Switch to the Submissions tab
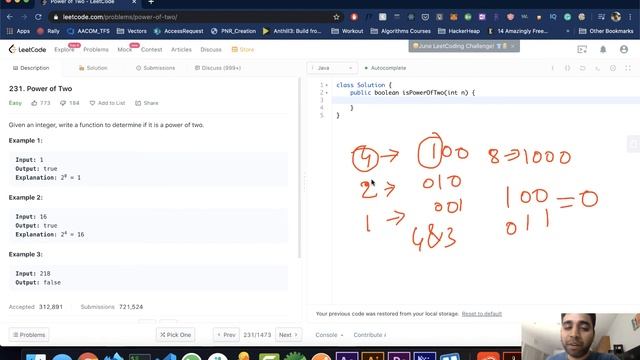The height and width of the screenshot is (360, 640). pyautogui.click(x=156, y=68)
